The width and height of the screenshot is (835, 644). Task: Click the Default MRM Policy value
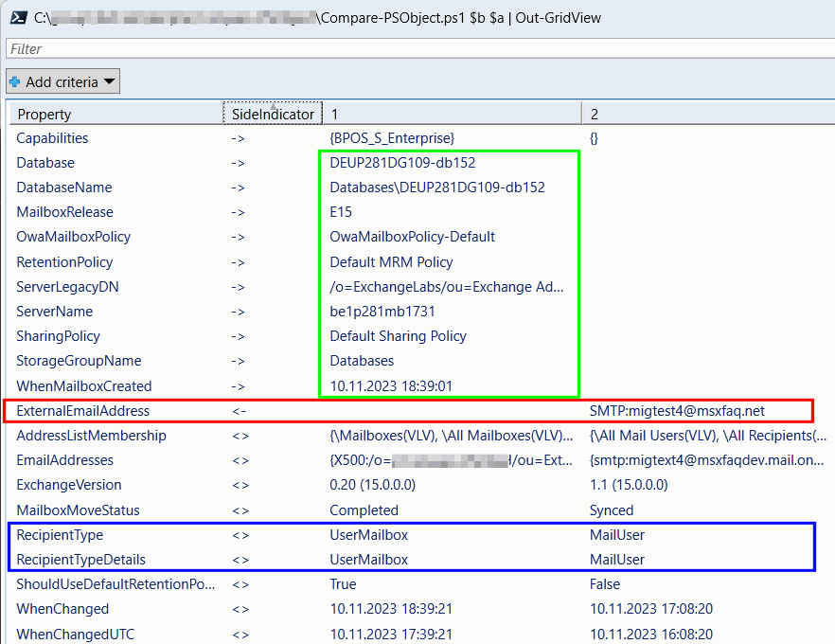pos(391,262)
